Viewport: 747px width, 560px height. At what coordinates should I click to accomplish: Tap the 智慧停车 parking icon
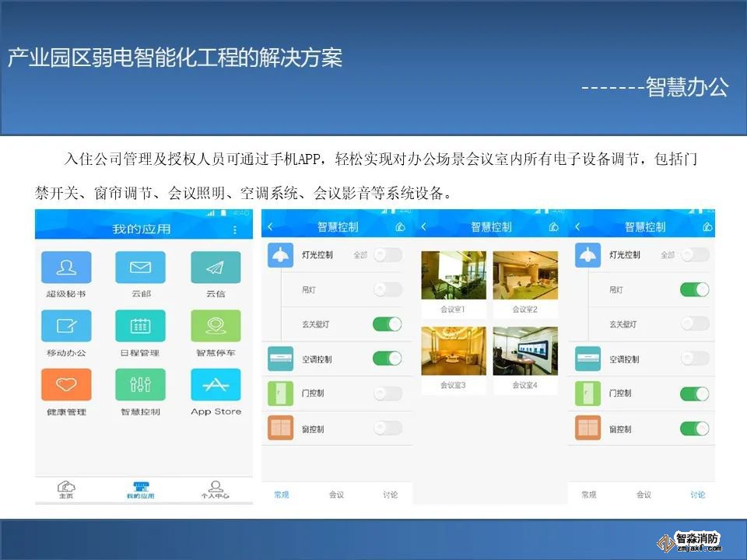pos(216,326)
